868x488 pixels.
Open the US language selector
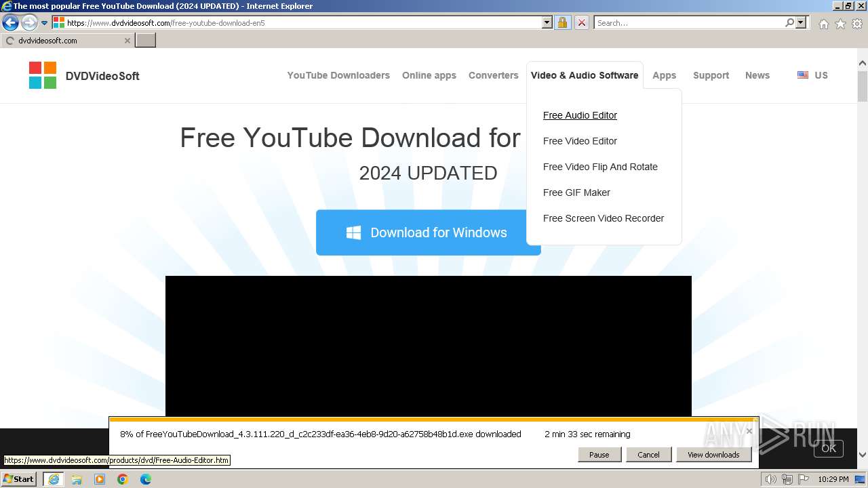(x=821, y=75)
